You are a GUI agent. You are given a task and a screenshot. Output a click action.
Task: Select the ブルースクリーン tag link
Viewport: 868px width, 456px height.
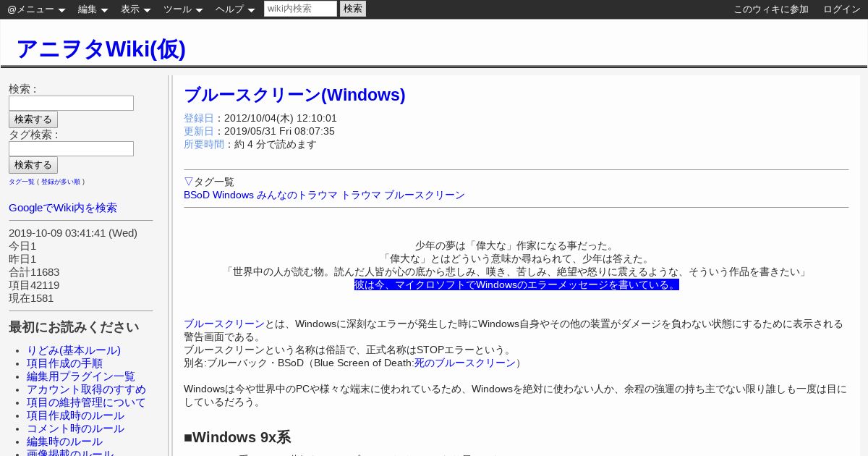coord(425,195)
